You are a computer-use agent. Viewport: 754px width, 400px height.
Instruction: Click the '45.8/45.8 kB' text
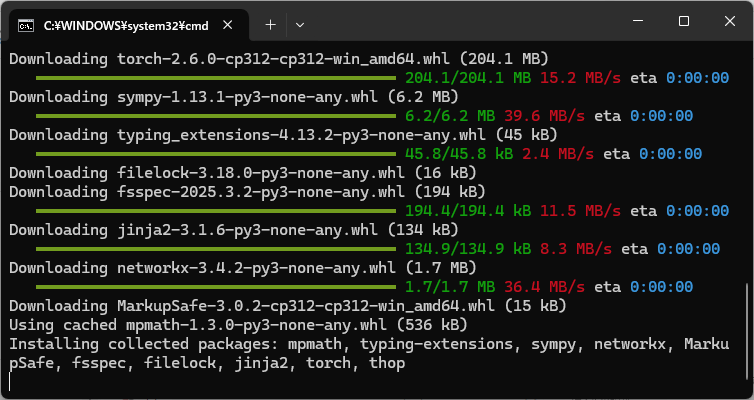click(459, 154)
